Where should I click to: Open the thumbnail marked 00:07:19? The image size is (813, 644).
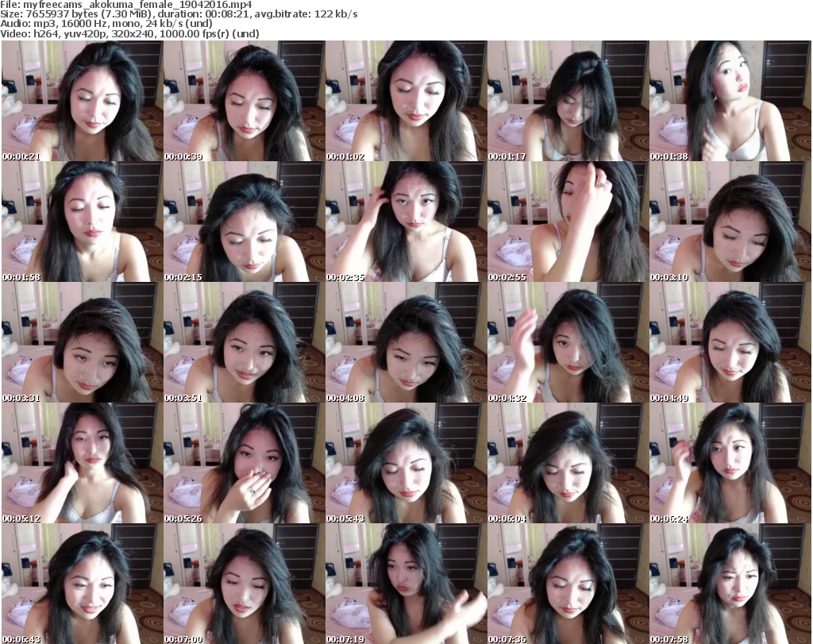(x=406, y=584)
